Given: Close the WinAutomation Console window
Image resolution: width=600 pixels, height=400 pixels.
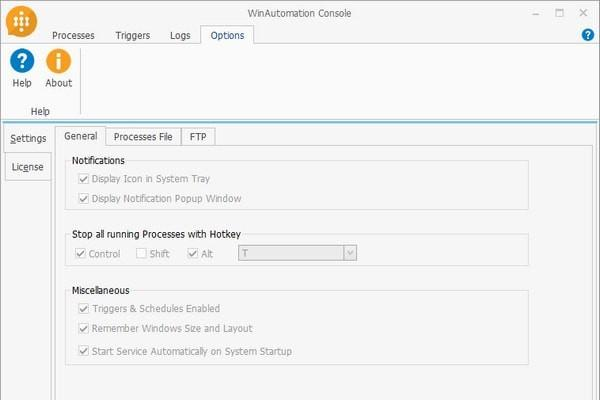Looking at the screenshot, I should (583, 13).
